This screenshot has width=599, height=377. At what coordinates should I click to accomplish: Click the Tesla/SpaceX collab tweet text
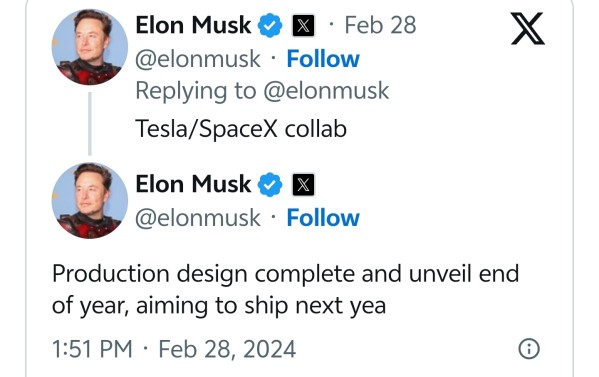pyautogui.click(x=241, y=129)
